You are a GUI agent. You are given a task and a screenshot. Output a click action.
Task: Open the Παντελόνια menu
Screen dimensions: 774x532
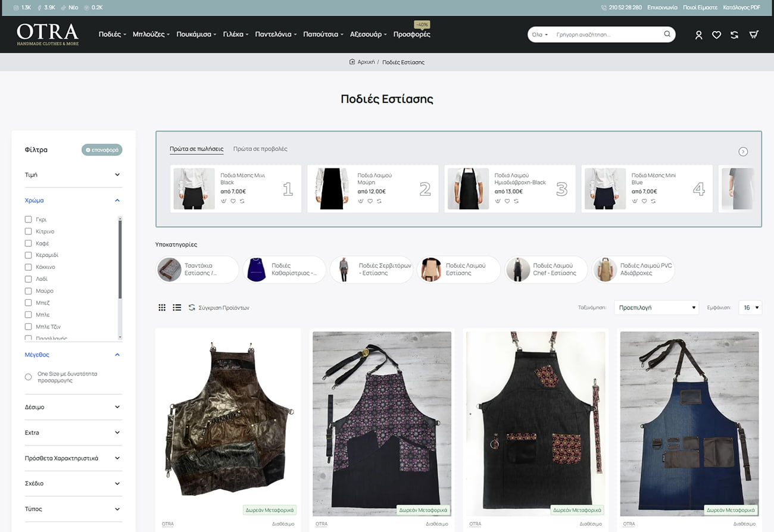click(276, 35)
